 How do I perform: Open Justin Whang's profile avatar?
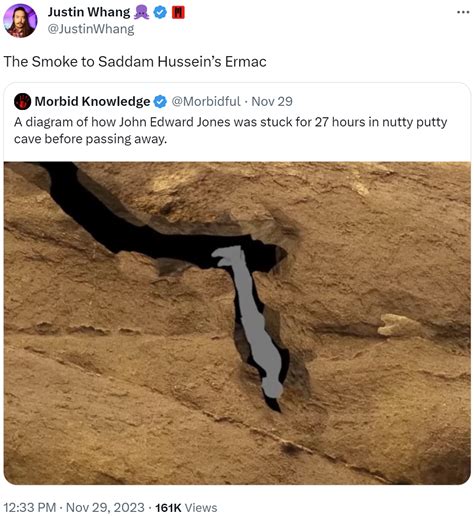[x=20, y=21]
